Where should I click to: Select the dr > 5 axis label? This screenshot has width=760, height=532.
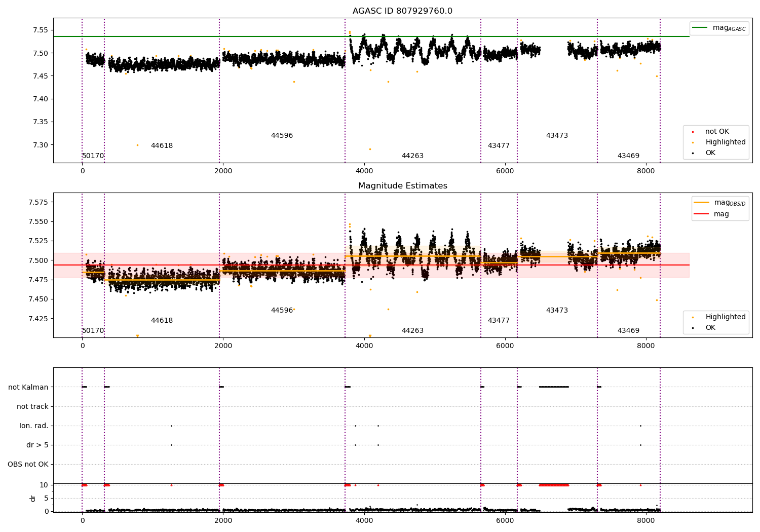(x=37, y=445)
